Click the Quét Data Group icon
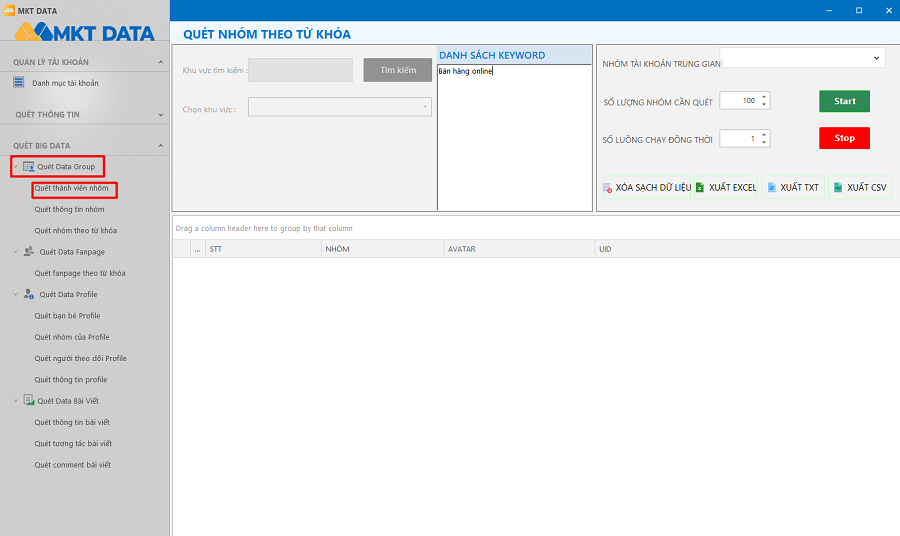This screenshot has height=536, width=900. 28,167
